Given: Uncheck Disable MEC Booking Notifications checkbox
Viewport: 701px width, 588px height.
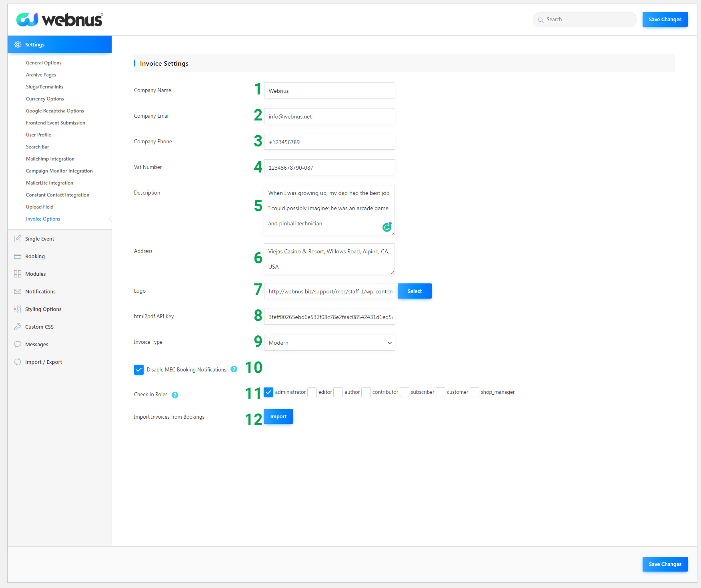Looking at the screenshot, I should coord(139,370).
